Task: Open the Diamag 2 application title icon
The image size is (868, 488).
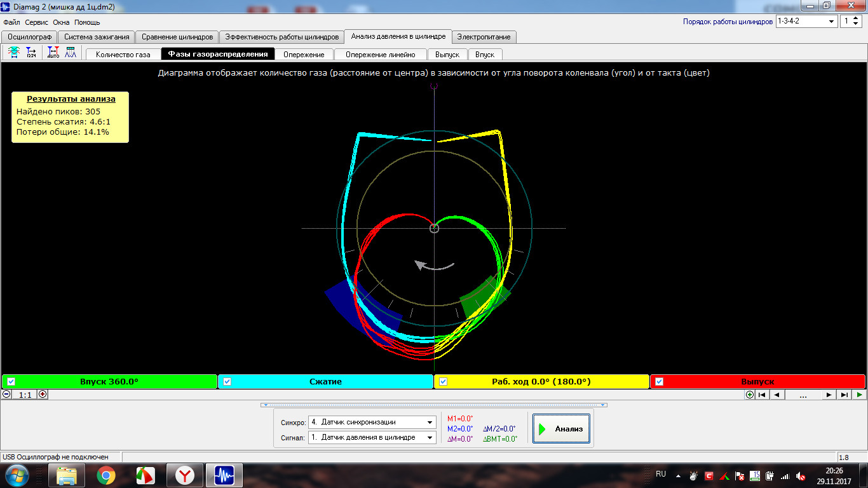Action: [6, 7]
